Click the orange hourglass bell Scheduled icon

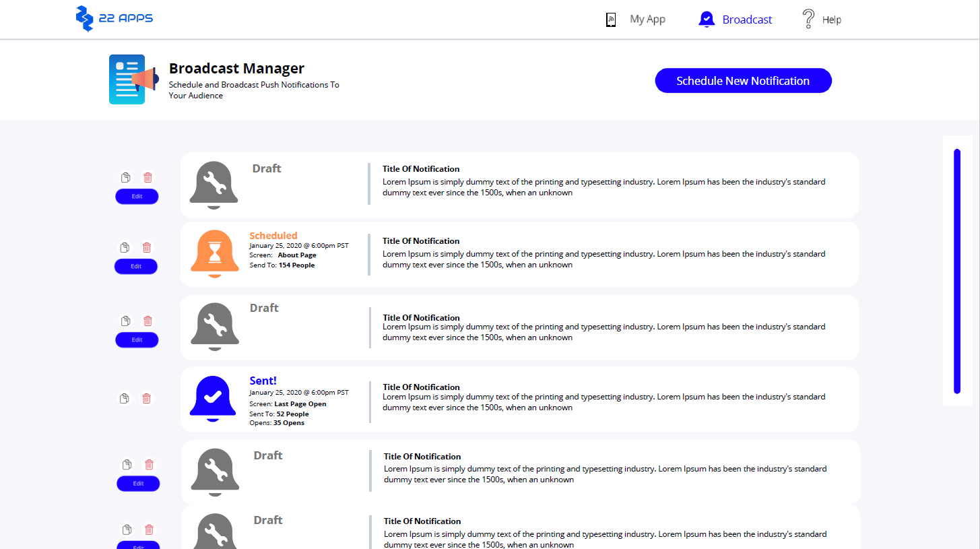tap(215, 253)
